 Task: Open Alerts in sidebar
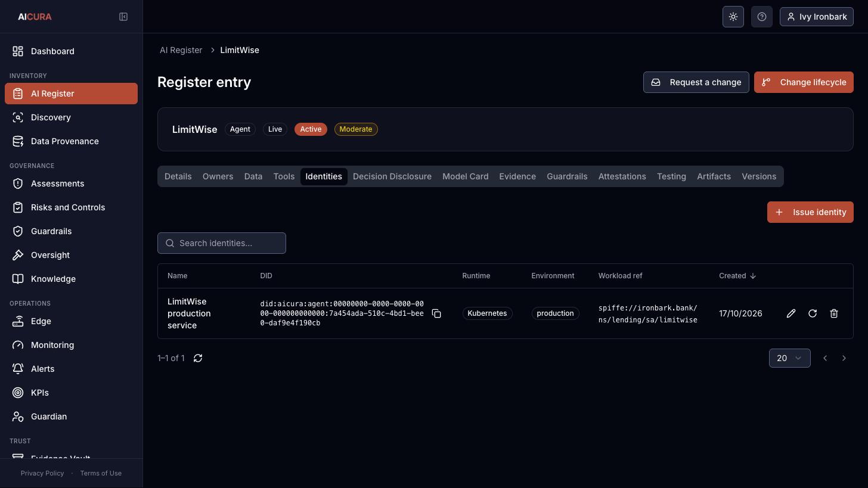(71, 369)
